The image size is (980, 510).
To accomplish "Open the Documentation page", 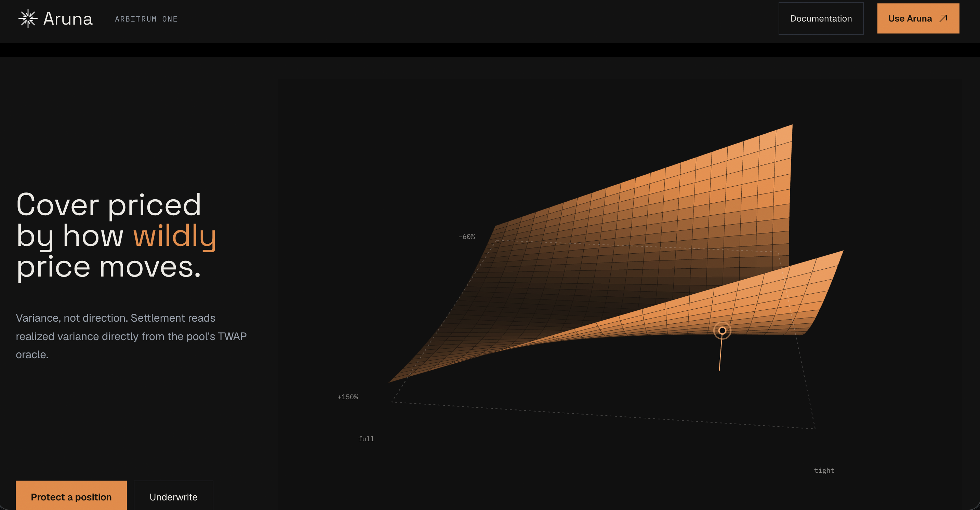I will click(821, 18).
